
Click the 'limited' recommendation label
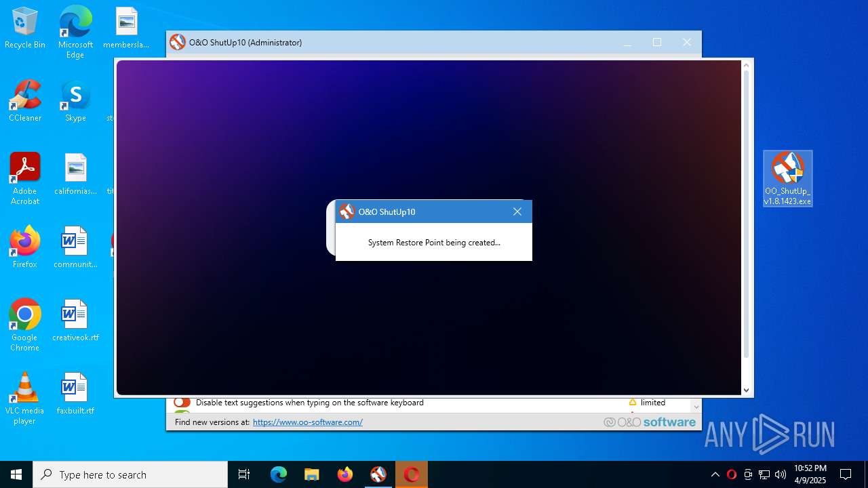[653, 403]
